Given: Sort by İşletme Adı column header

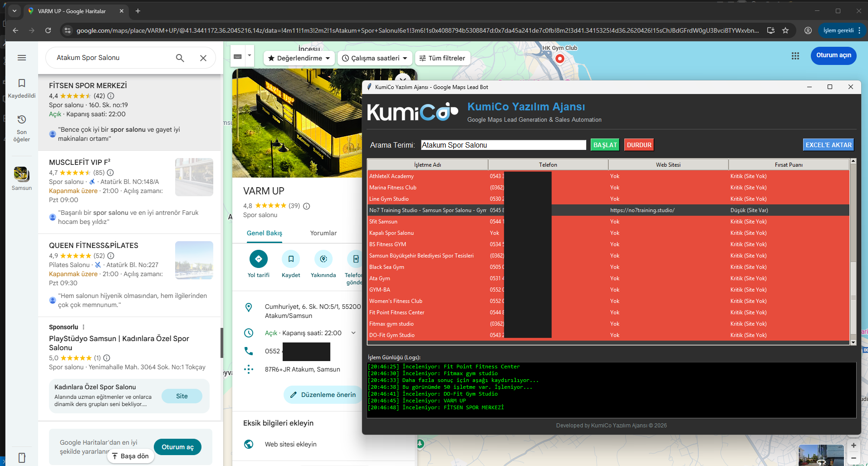Looking at the screenshot, I should point(427,165).
